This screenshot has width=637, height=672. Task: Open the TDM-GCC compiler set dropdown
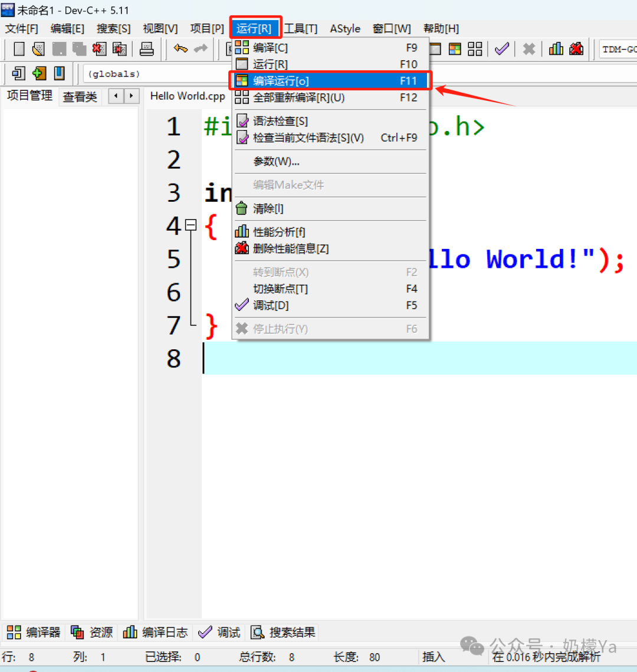618,50
